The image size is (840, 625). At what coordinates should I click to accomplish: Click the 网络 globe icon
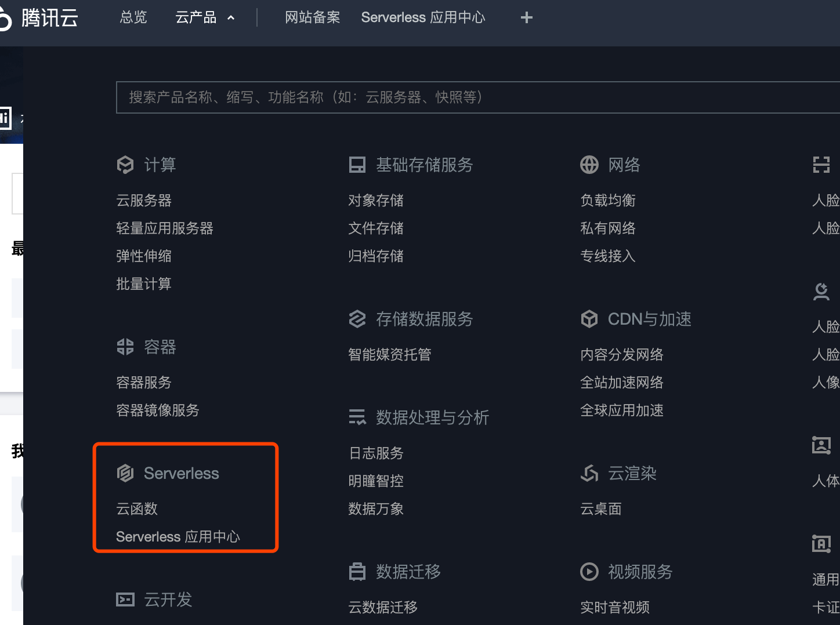tap(589, 165)
